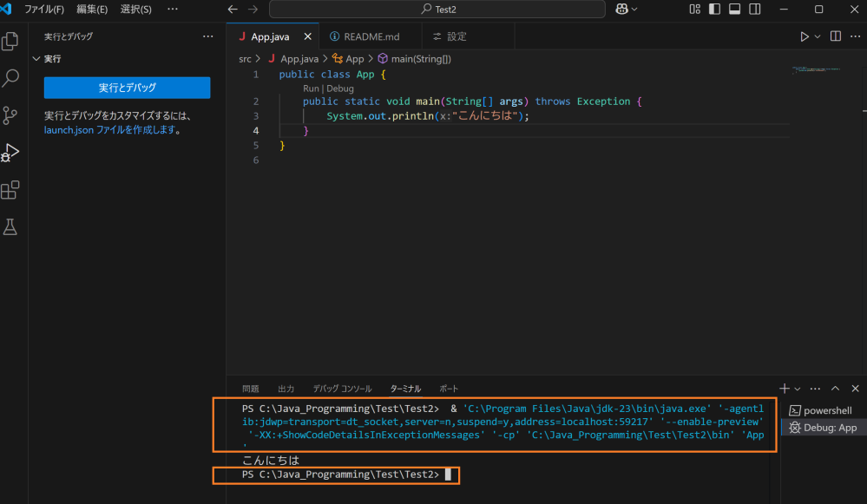Open the Extensions view icon

11,190
